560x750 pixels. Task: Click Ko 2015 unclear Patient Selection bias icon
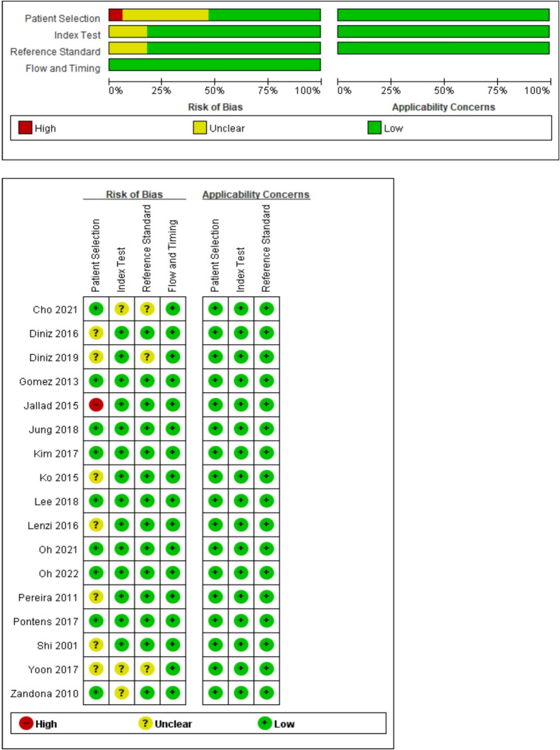(96, 477)
